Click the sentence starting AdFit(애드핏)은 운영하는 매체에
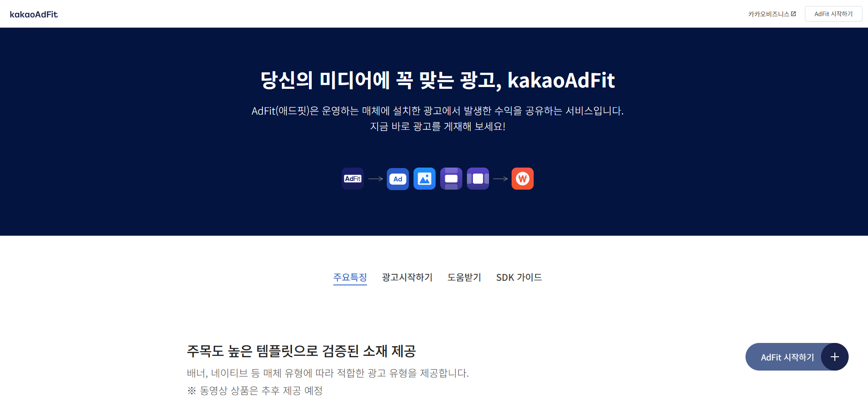Screen dimensions: 868x412 click(x=437, y=111)
